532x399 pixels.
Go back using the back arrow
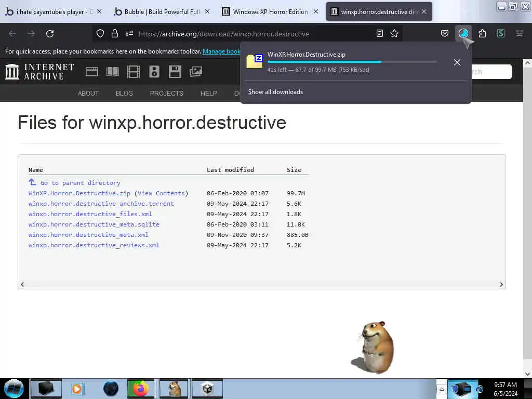tap(12, 34)
